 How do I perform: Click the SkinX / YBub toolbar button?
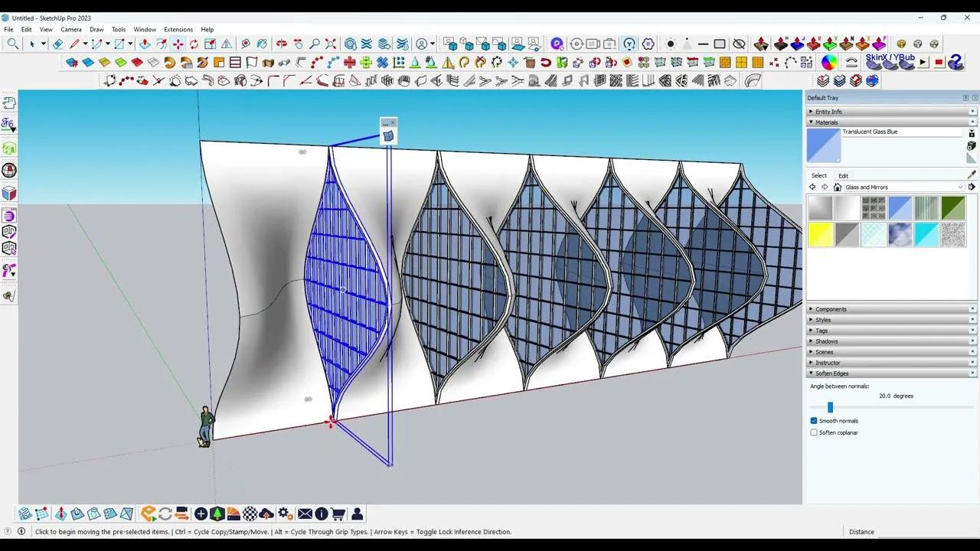pos(890,61)
